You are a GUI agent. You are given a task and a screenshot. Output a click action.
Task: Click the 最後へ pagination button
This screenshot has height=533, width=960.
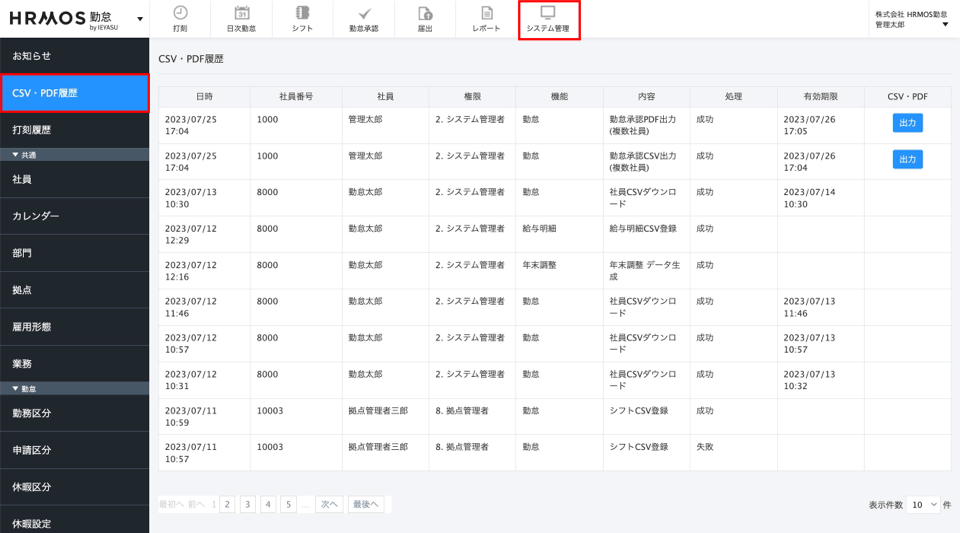pos(366,504)
